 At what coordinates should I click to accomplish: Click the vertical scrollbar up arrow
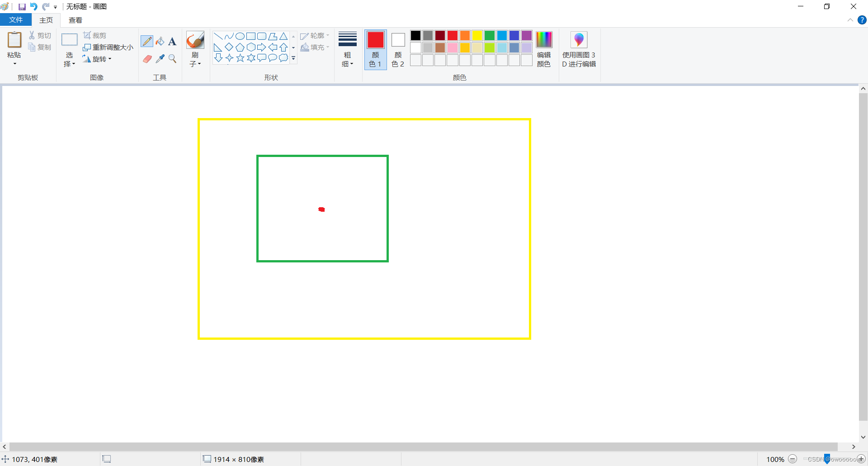[863, 89]
